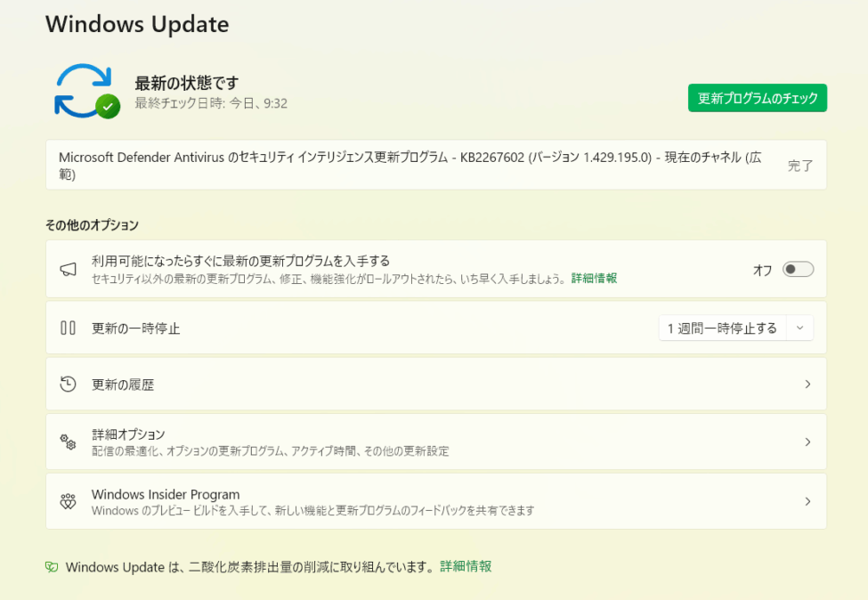The image size is (868, 600).
Task: Click the 更新の一時停止 label
Action: click(x=135, y=328)
